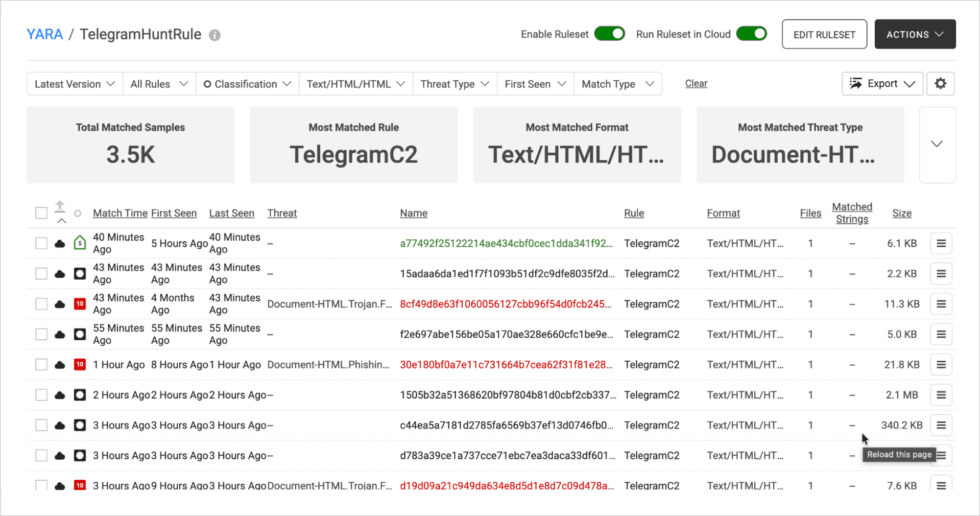
Task: Check the box for 15adaa6da1ed1f7f1093 row
Action: click(41, 274)
